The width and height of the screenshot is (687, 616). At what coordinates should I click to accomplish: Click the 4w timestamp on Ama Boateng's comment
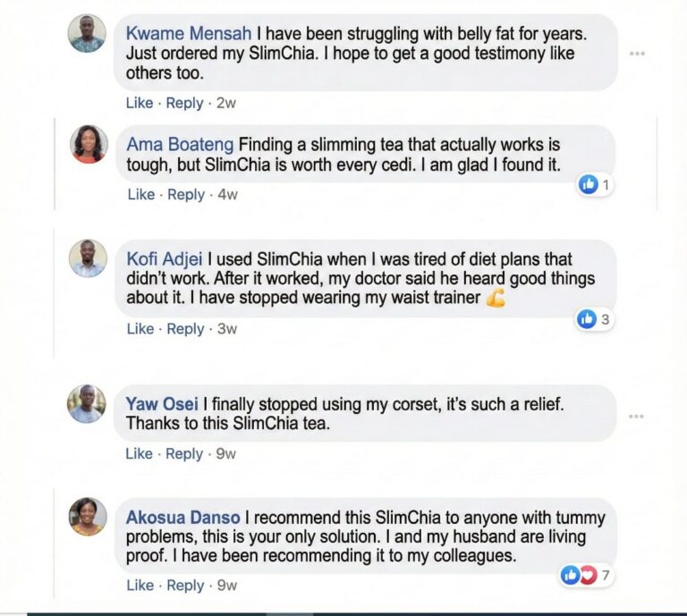tap(228, 194)
